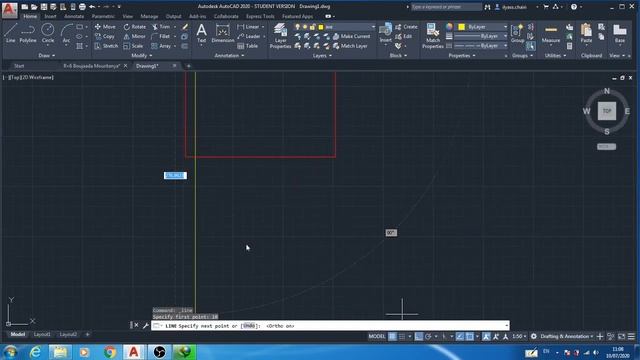Toggle polar tracking in status bar
The height and width of the screenshot is (360, 640).
point(428,336)
